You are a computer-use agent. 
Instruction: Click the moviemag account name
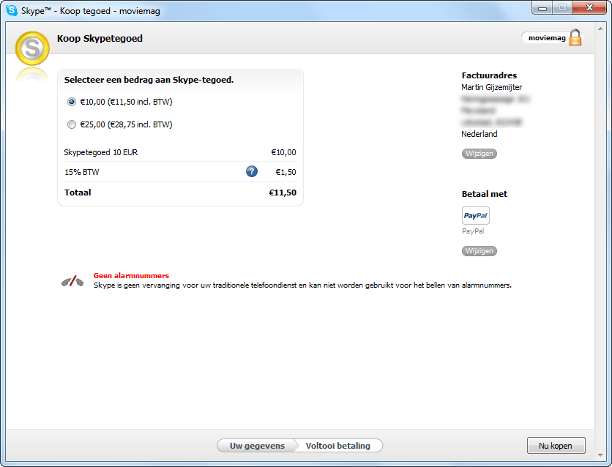coord(547,38)
